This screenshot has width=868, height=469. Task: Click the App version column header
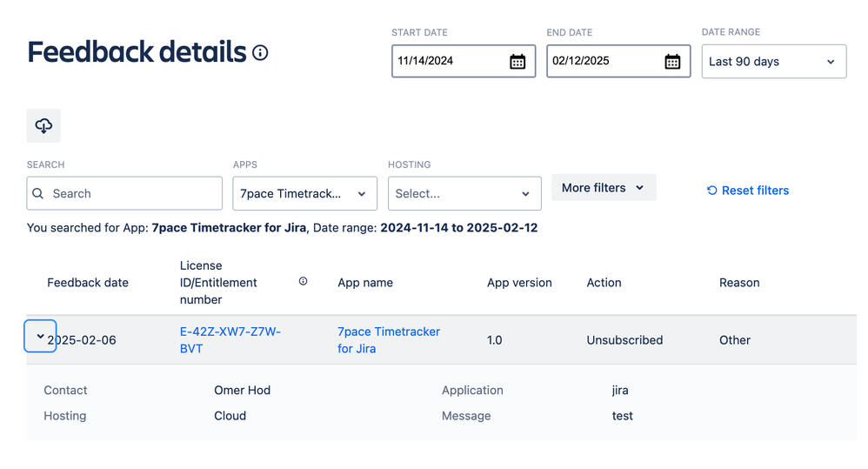[x=519, y=283]
